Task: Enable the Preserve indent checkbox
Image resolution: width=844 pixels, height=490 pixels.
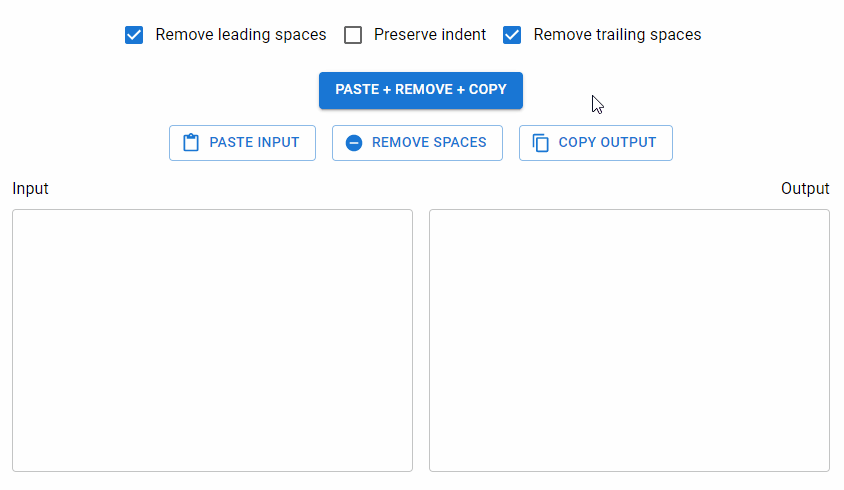Action: point(353,35)
